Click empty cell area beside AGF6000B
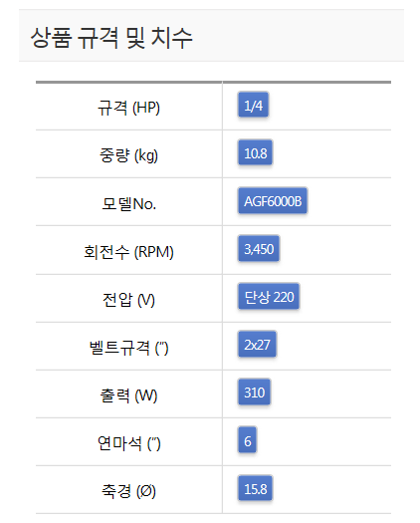The height and width of the screenshot is (523, 420). click(x=348, y=201)
